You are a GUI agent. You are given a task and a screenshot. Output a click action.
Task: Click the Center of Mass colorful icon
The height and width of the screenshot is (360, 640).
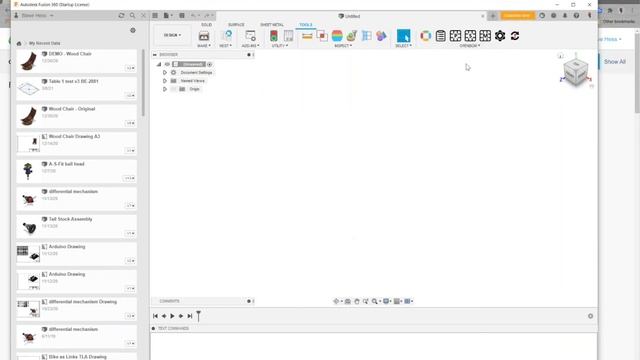pyautogui.click(x=381, y=36)
